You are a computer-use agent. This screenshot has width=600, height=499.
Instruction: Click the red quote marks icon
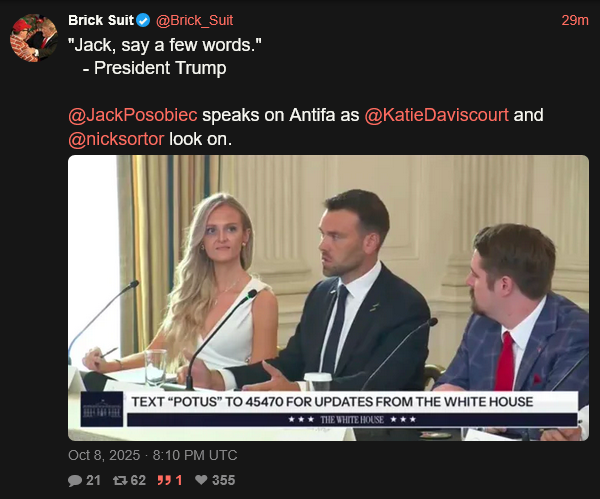tap(164, 480)
